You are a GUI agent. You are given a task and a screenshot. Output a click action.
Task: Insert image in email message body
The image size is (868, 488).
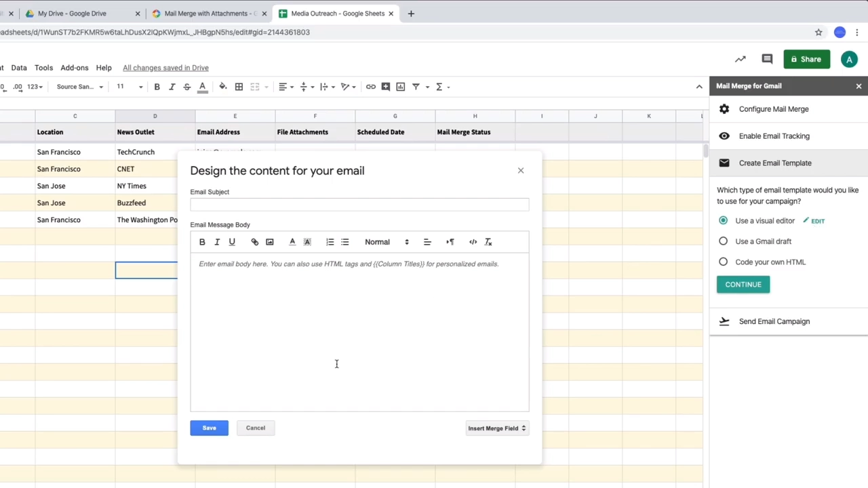(270, 242)
